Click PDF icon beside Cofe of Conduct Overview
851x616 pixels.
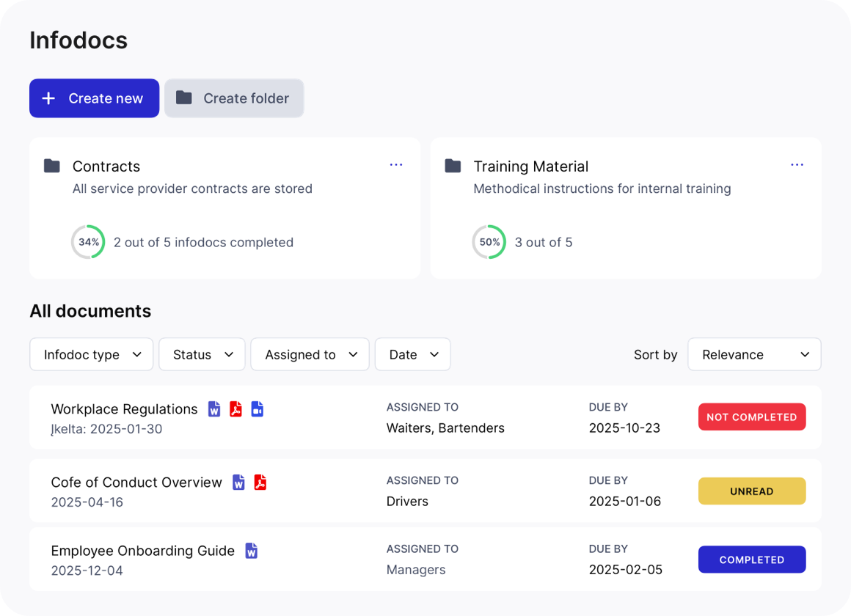tap(260, 483)
